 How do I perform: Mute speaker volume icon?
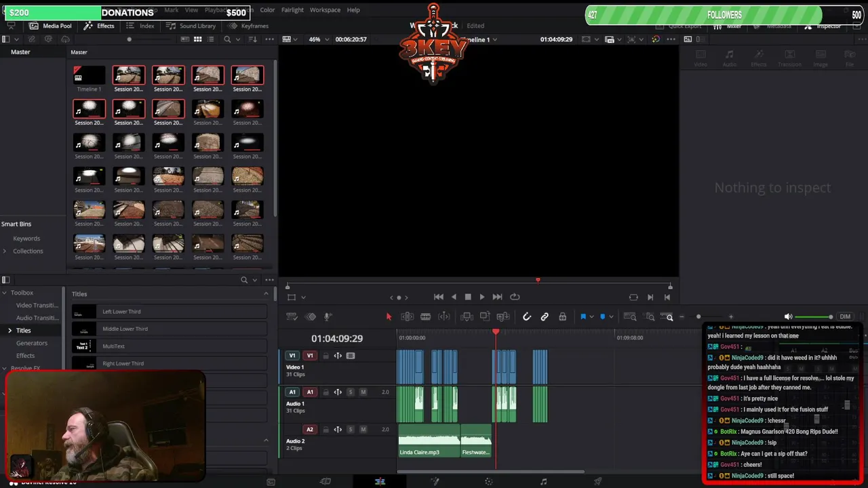[788, 317]
